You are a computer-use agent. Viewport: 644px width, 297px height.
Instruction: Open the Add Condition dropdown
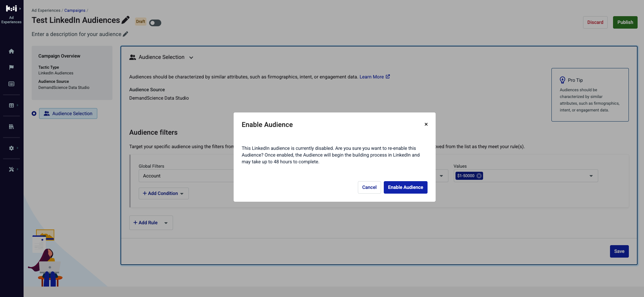click(164, 193)
